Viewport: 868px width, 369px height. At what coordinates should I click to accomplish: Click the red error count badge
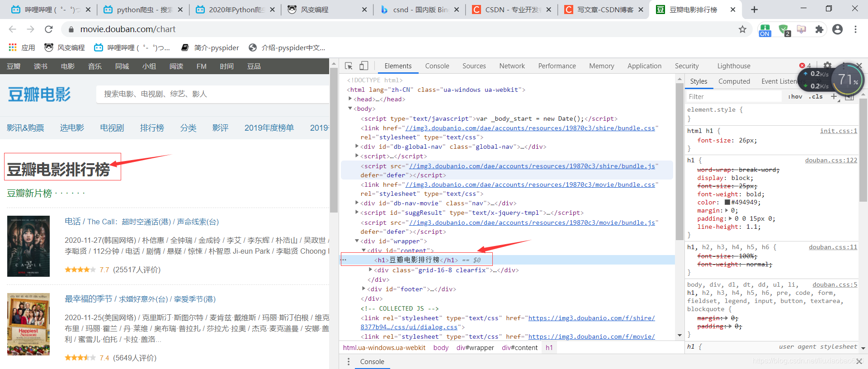(805, 66)
